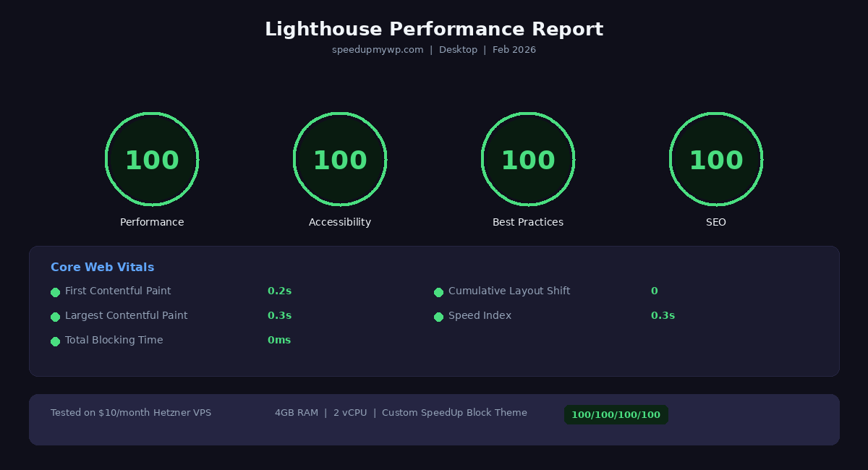Click the 100/100/100/100 score badge
The height and width of the screenshot is (470, 868).
(616, 414)
